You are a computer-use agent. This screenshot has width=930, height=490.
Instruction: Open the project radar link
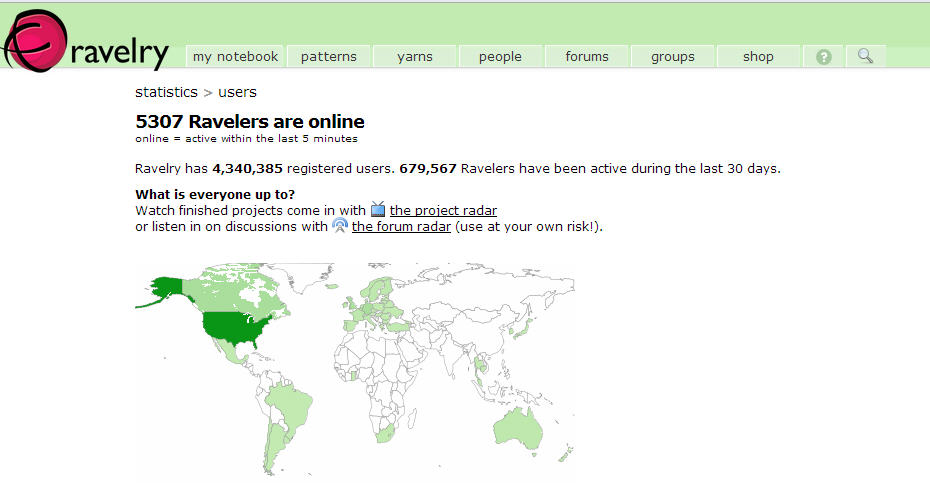click(x=443, y=210)
